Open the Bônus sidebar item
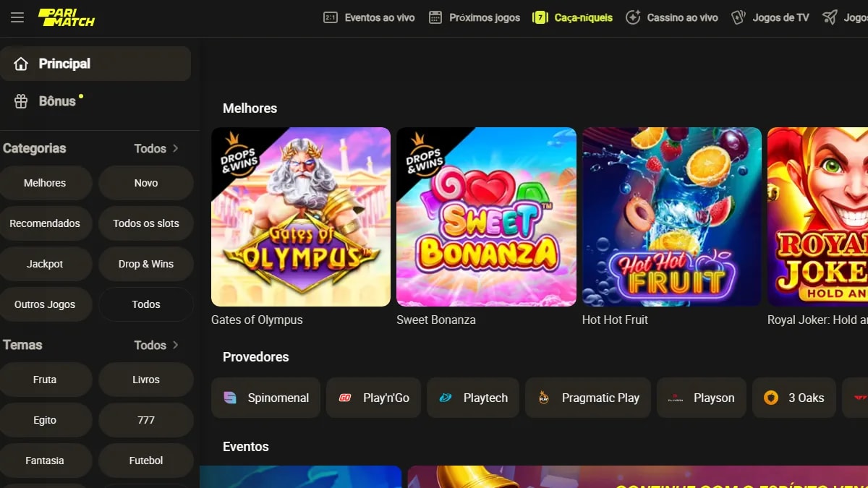 [95, 101]
